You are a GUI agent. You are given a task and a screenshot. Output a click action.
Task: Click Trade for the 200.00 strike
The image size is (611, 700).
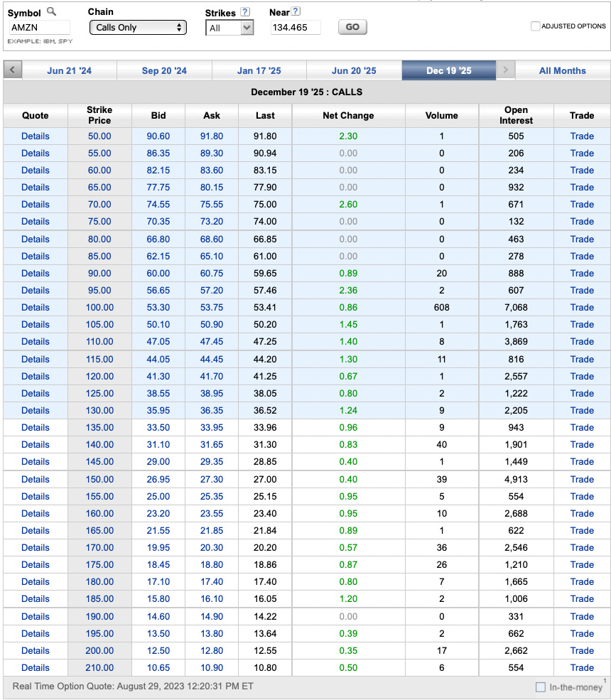pyautogui.click(x=582, y=650)
